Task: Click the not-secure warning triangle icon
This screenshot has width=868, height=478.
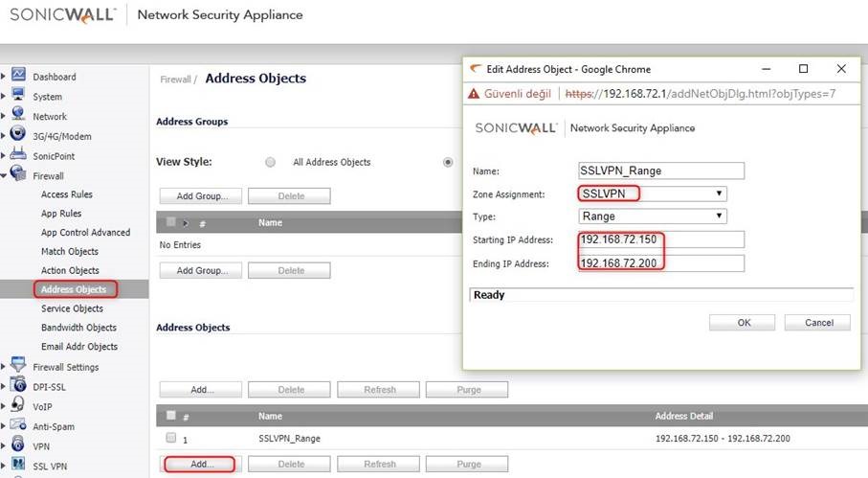Action: coord(474,94)
